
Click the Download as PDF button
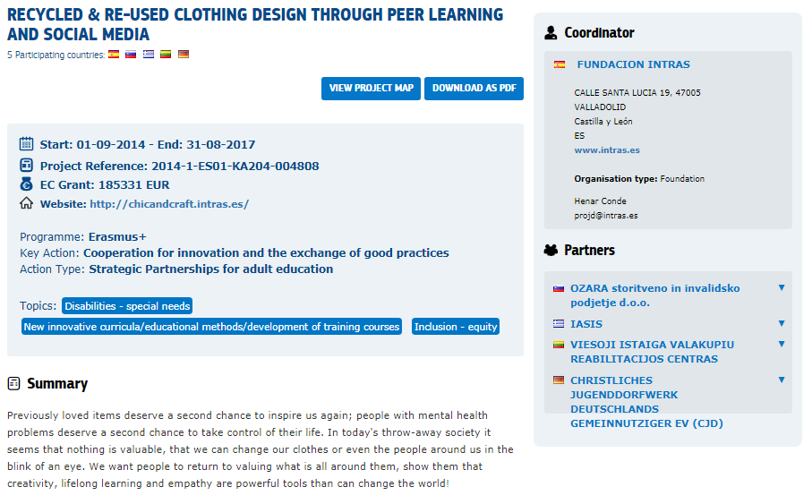[x=474, y=89]
